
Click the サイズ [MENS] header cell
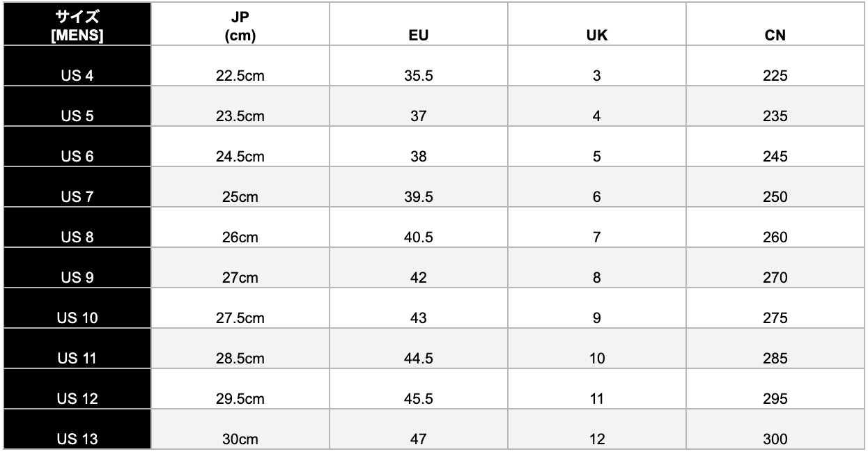[x=77, y=24]
